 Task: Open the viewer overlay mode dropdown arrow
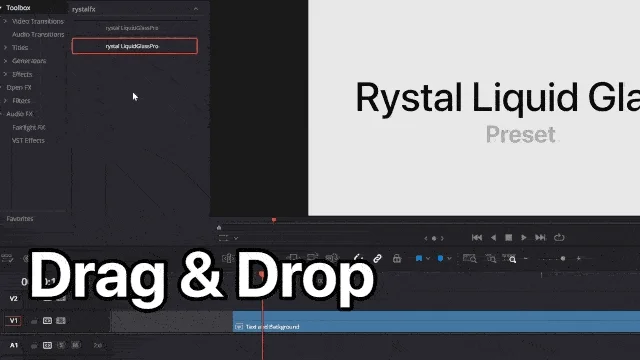point(236,238)
